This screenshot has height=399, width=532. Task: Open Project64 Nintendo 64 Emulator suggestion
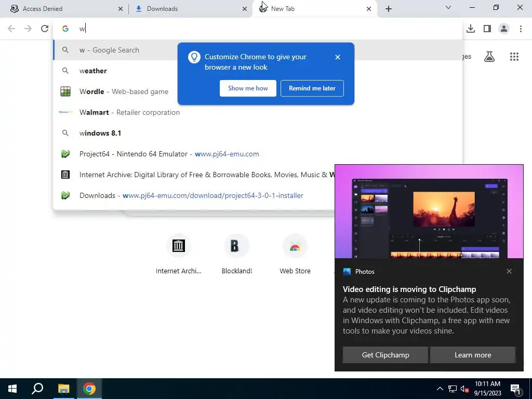[x=258, y=154]
